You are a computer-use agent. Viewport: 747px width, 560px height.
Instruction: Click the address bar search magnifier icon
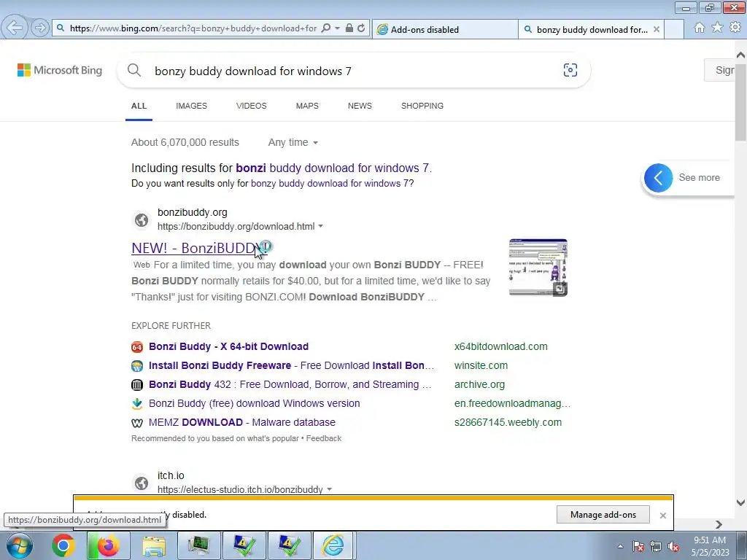click(326, 28)
